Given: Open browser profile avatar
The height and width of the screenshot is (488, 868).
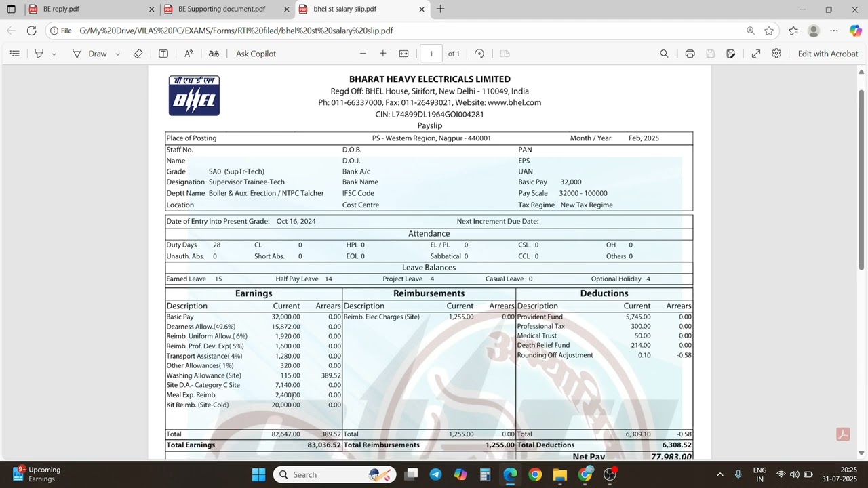Looking at the screenshot, I should [x=814, y=30].
